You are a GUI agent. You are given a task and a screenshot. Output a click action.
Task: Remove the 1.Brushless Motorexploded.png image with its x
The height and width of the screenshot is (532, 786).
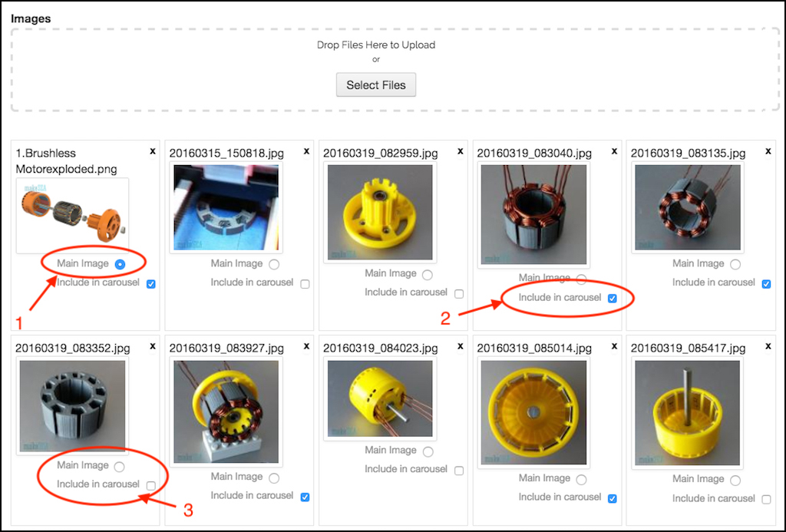tap(153, 151)
